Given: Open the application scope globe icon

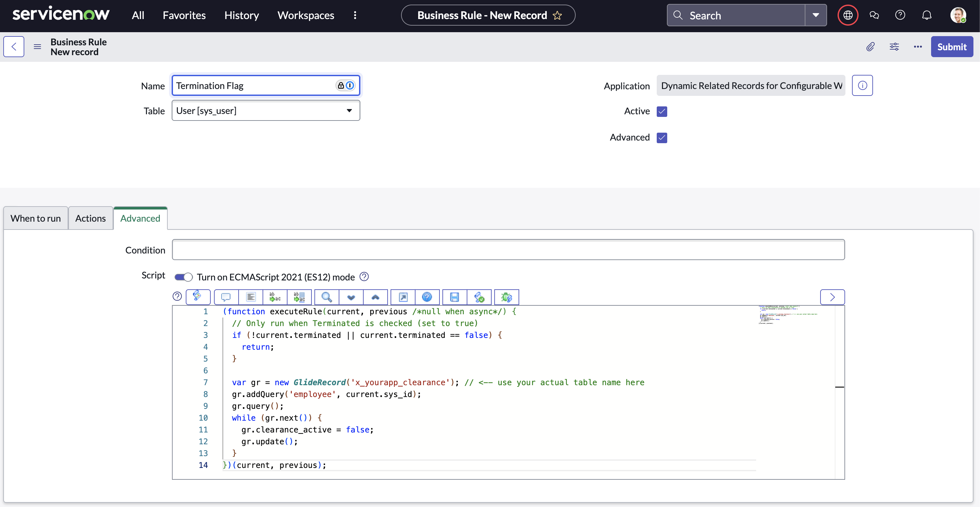Looking at the screenshot, I should (x=848, y=15).
